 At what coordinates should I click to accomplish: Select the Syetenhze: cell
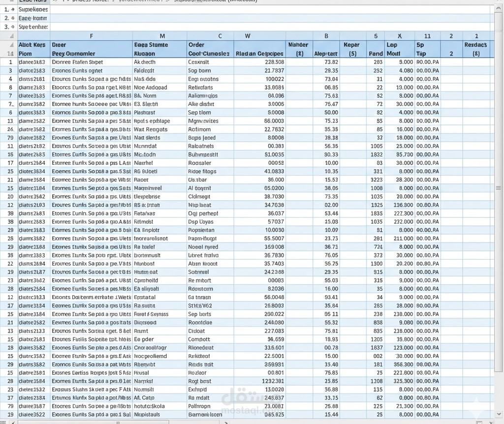[33, 27]
